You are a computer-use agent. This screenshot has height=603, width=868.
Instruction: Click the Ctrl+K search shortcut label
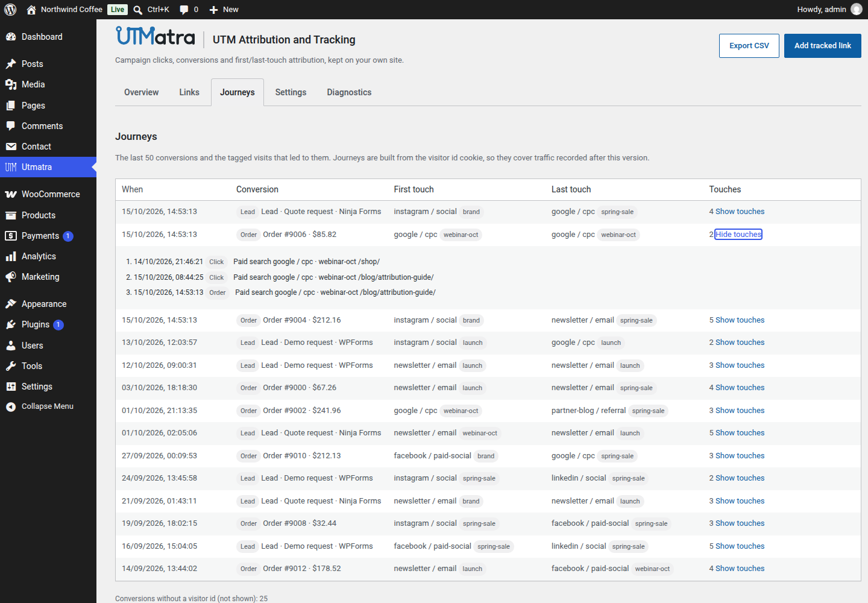point(159,10)
